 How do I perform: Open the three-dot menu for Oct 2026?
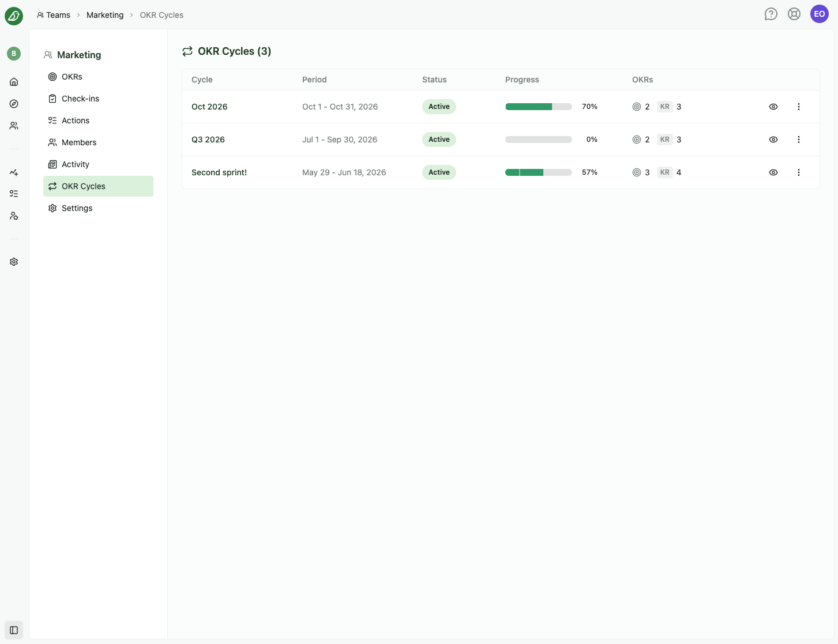pyautogui.click(x=799, y=107)
